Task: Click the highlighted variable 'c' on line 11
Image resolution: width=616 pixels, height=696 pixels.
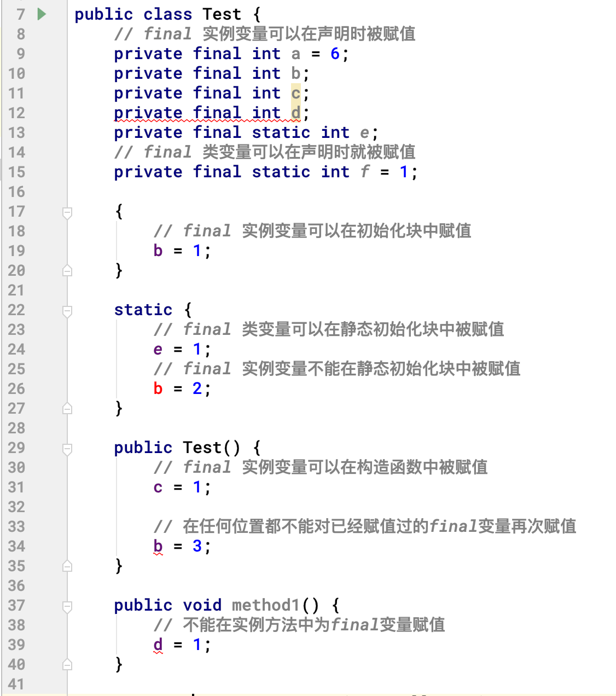Action: tap(295, 93)
